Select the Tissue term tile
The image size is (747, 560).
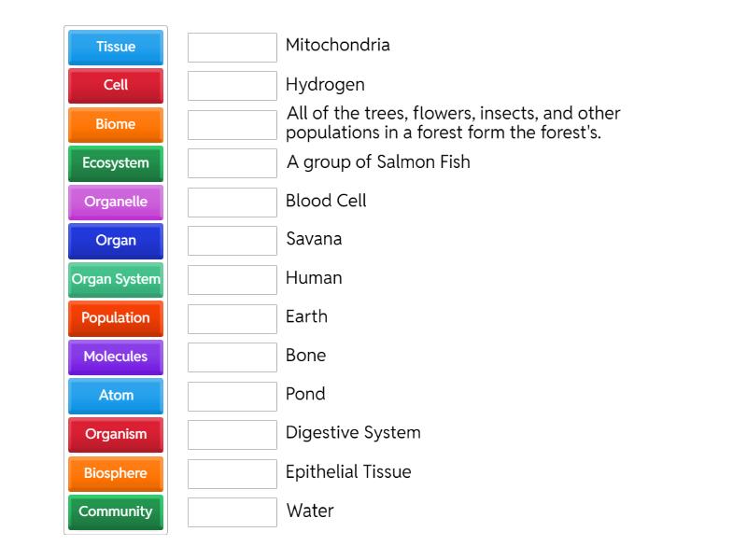tap(115, 47)
